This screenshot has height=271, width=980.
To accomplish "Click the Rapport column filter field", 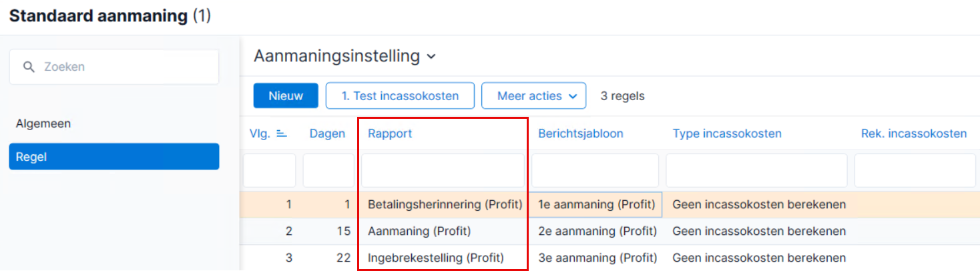I will coord(443,171).
